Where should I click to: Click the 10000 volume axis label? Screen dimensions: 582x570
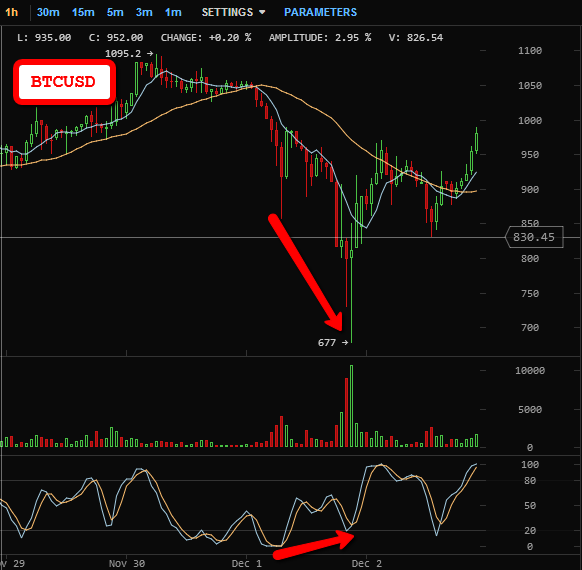click(530, 370)
